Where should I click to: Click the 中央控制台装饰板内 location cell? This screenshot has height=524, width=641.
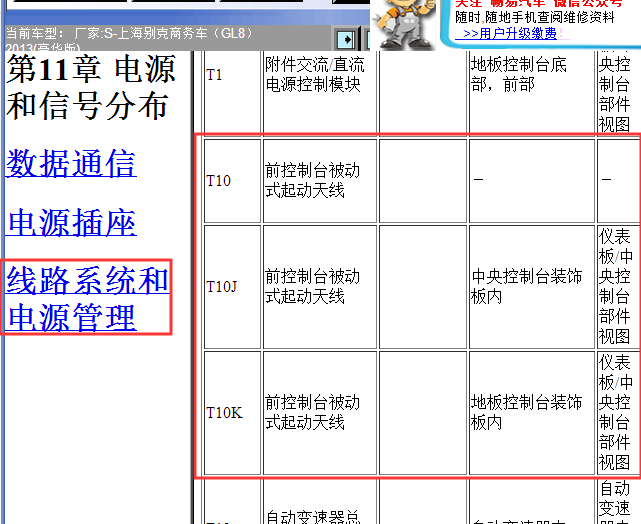(x=532, y=287)
